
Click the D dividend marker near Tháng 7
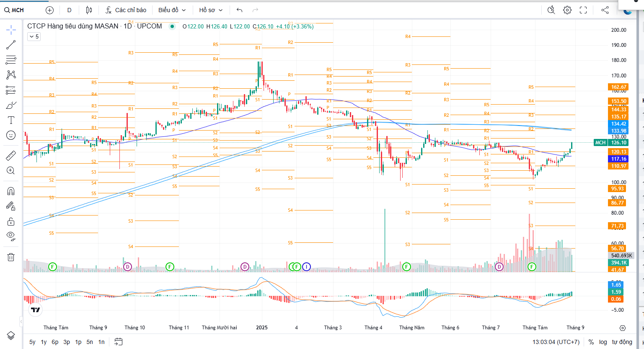click(499, 267)
